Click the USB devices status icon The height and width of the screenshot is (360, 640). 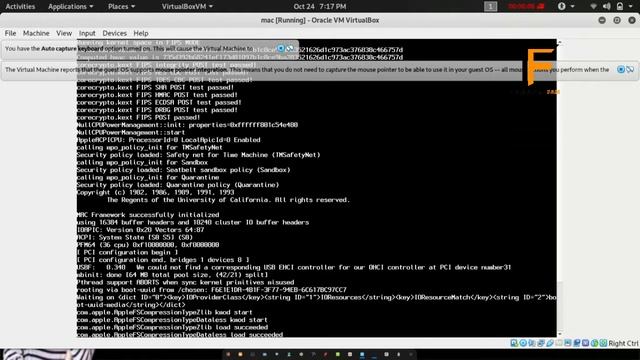550,343
